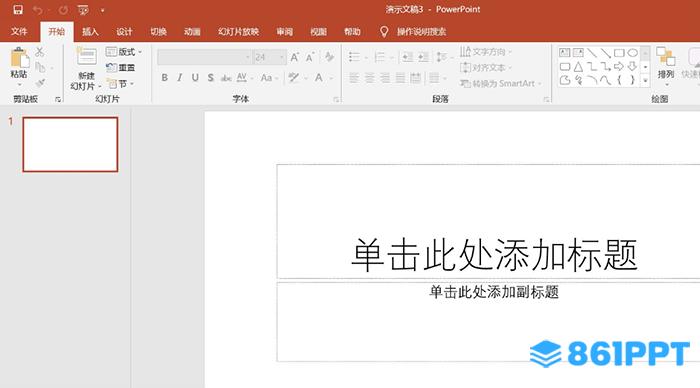This screenshot has height=388, width=700.
Task: Toggle center text alignment
Action: 370,78
